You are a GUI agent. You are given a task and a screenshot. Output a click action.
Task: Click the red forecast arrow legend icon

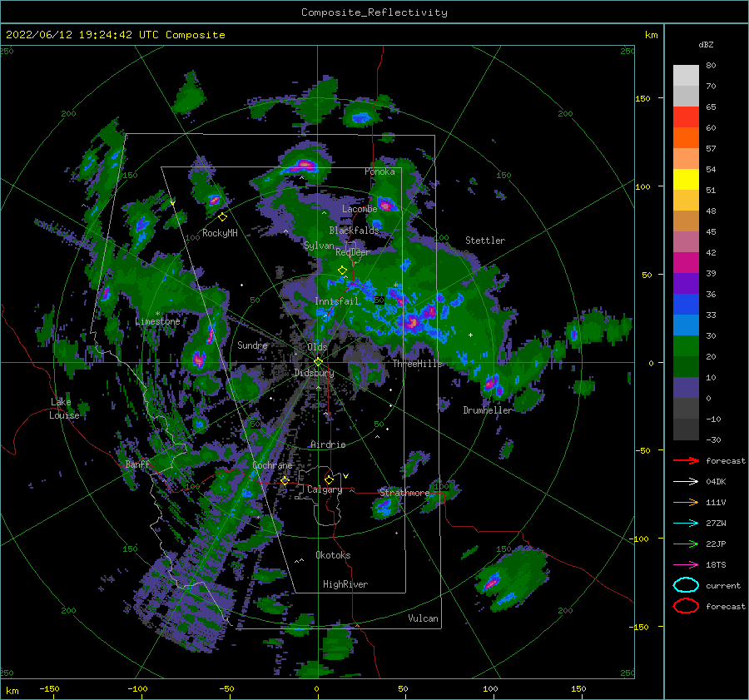(686, 460)
